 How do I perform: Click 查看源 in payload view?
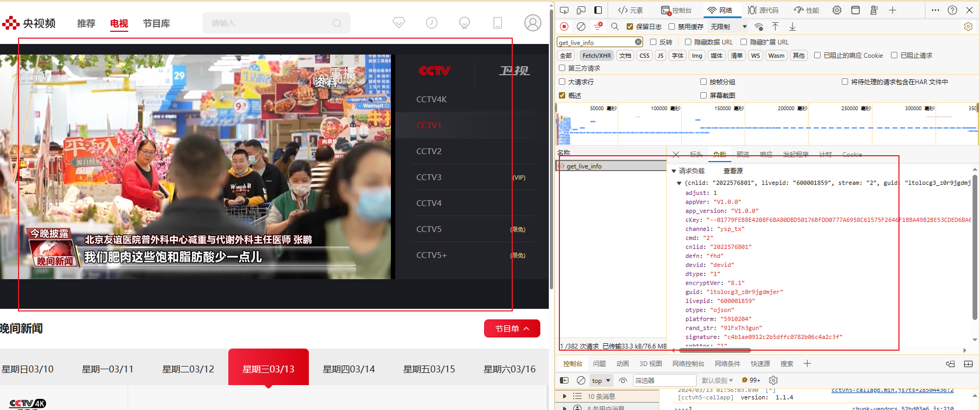tap(733, 171)
